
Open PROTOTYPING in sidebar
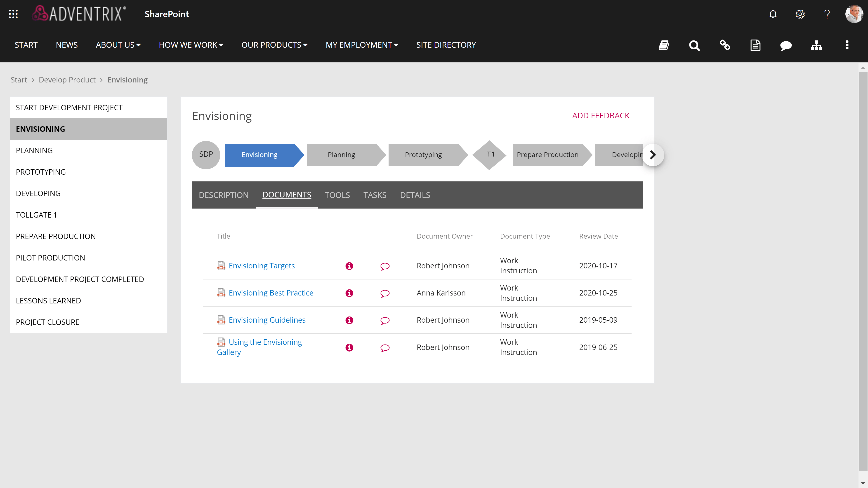(x=89, y=172)
